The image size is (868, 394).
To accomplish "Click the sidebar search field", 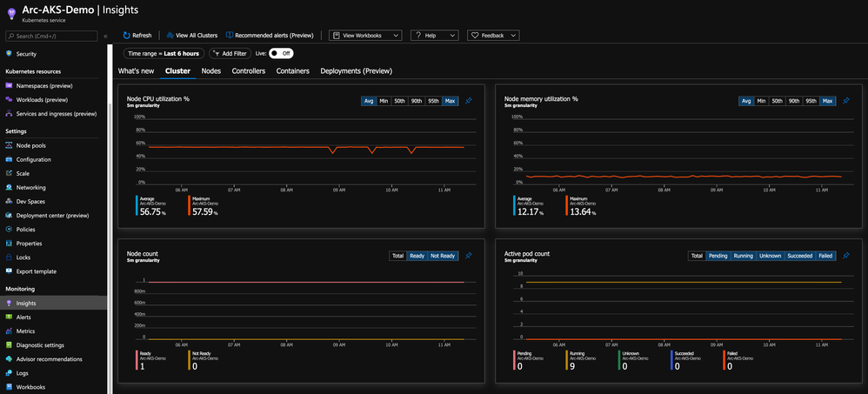I will tap(51, 36).
